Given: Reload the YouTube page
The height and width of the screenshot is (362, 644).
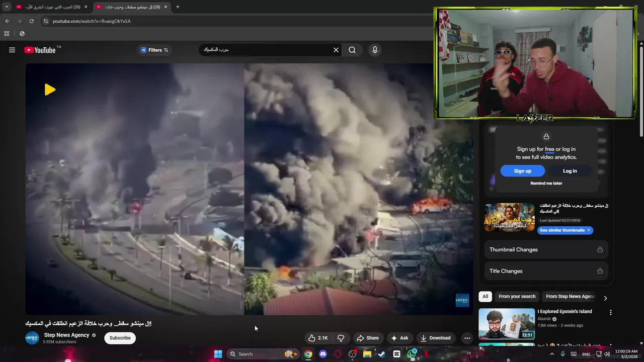Looking at the screenshot, I should click(x=31, y=21).
